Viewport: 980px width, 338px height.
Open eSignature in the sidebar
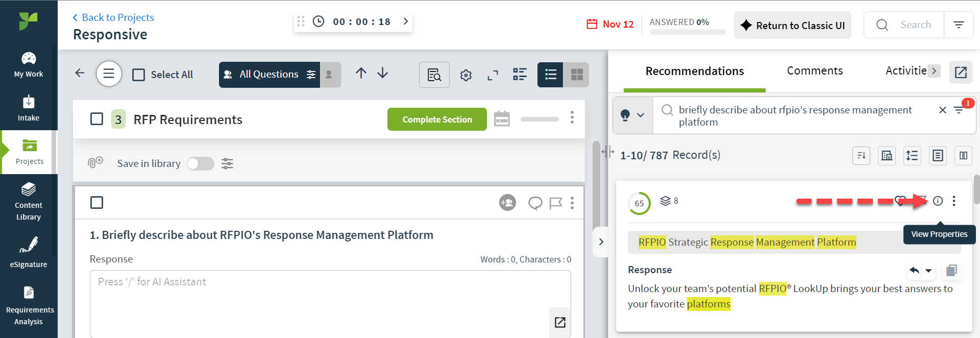[x=29, y=252]
